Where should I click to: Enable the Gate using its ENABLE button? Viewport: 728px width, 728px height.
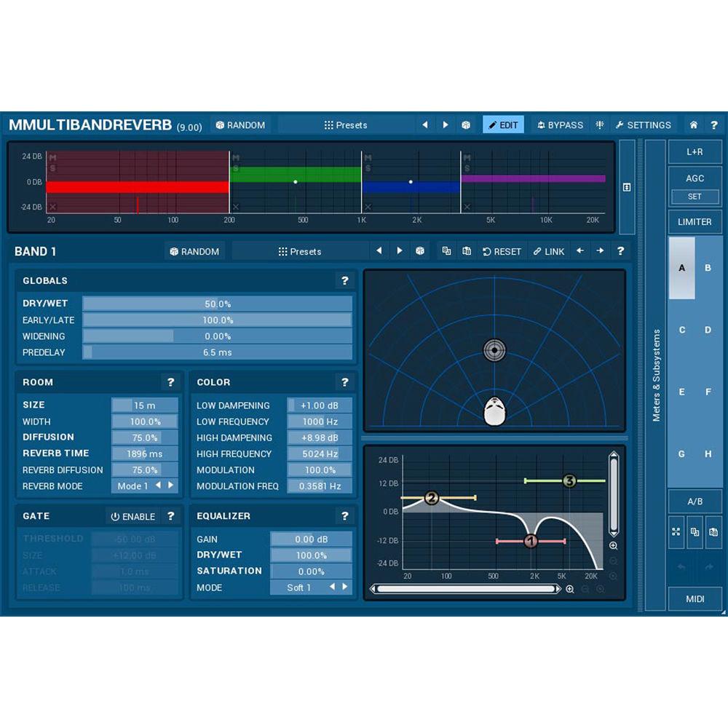[x=135, y=516]
